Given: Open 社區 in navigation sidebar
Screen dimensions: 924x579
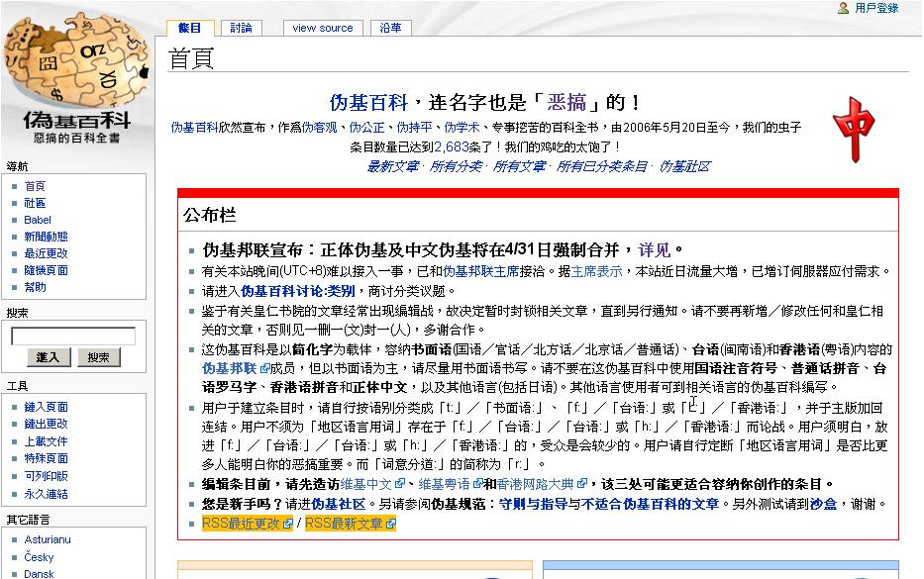Looking at the screenshot, I should pos(35,203).
